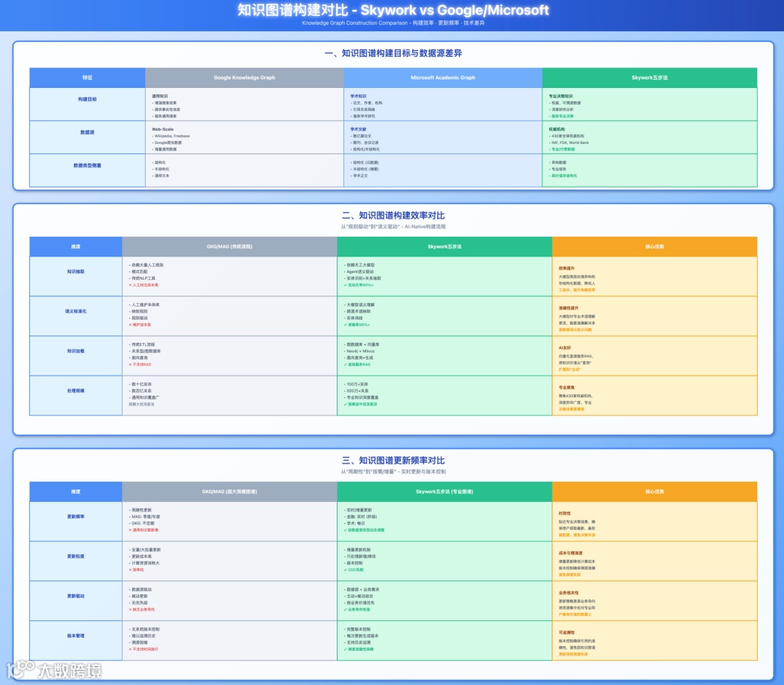
Task: Click the 'Skywork五步法' header in the efficiency table
Action: [444, 247]
